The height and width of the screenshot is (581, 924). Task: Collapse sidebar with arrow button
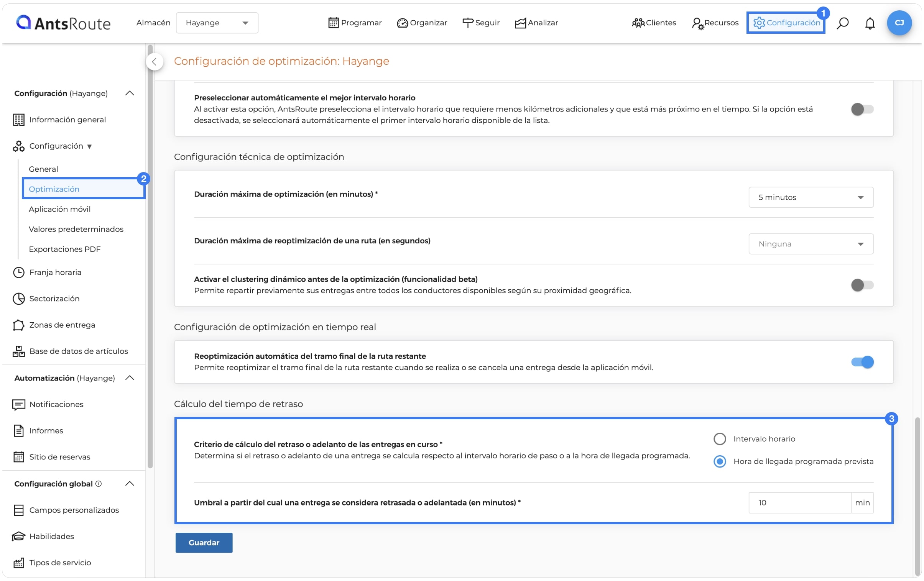[x=154, y=62]
